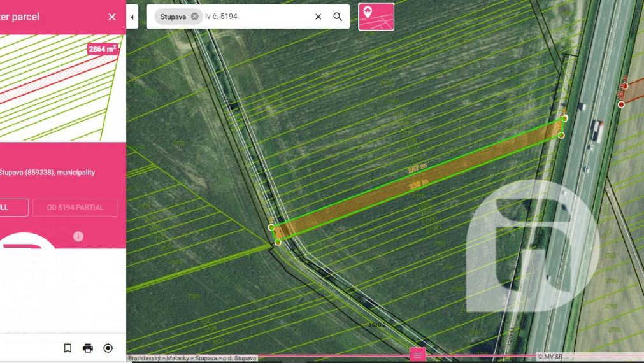Click the 239 m measurement label
The height and width of the screenshot is (363, 644).
click(x=419, y=185)
